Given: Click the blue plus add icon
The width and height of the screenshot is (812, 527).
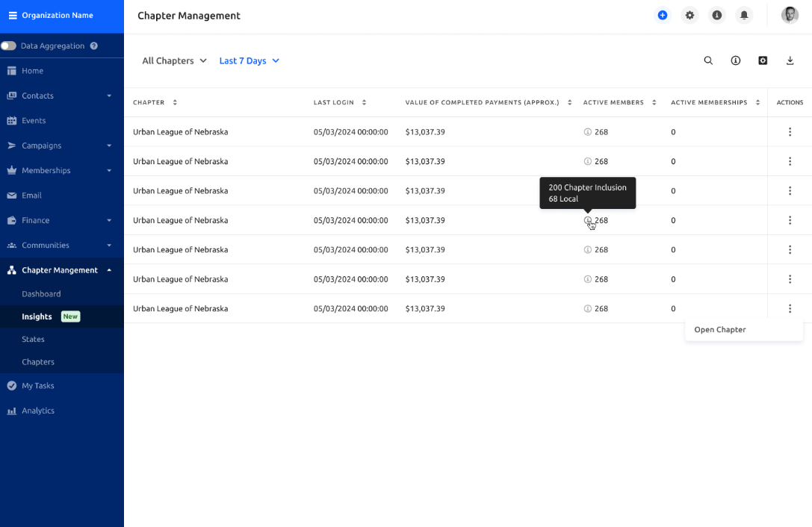Looking at the screenshot, I should [x=663, y=15].
